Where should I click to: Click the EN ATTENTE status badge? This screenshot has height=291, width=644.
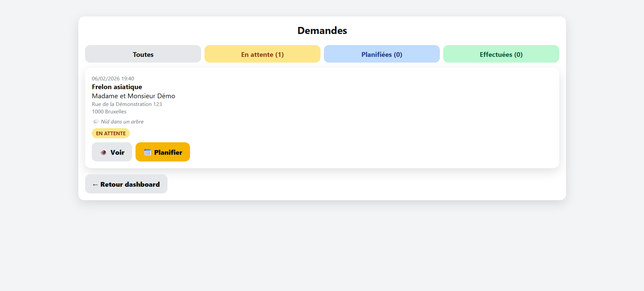[x=111, y=133]
